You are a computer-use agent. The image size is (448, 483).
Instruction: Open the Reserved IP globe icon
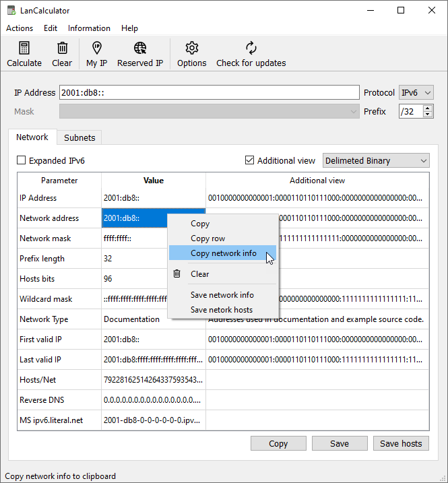140,48
